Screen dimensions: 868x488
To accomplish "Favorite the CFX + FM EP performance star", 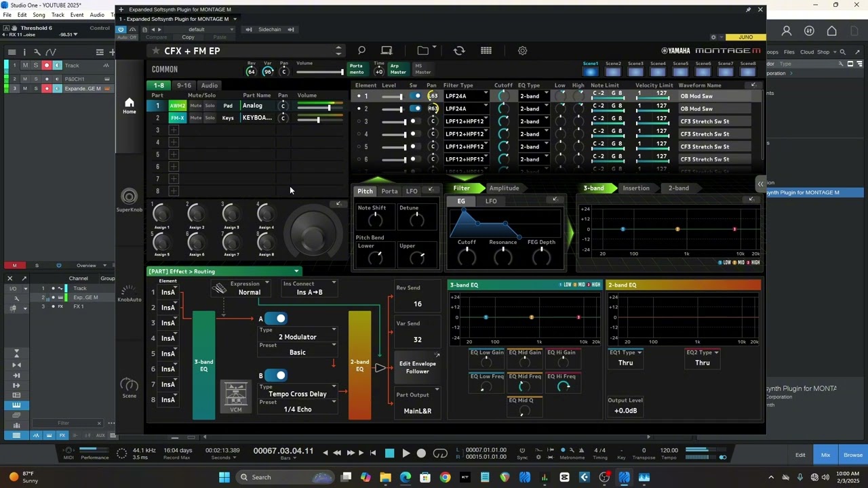I will click(156, 51).
